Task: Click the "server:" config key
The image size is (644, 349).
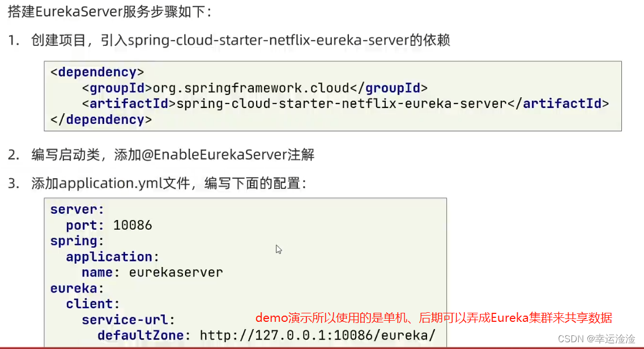Action: [x=78, y=210]
